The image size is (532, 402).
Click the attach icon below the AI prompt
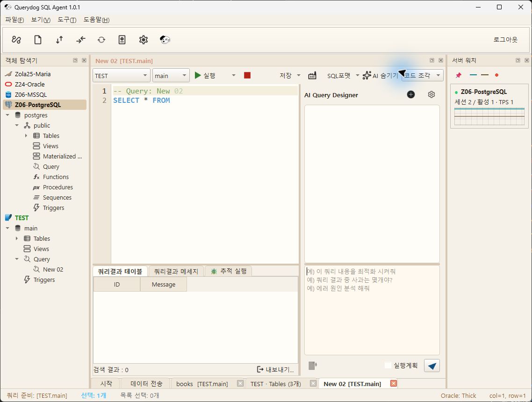312,366
